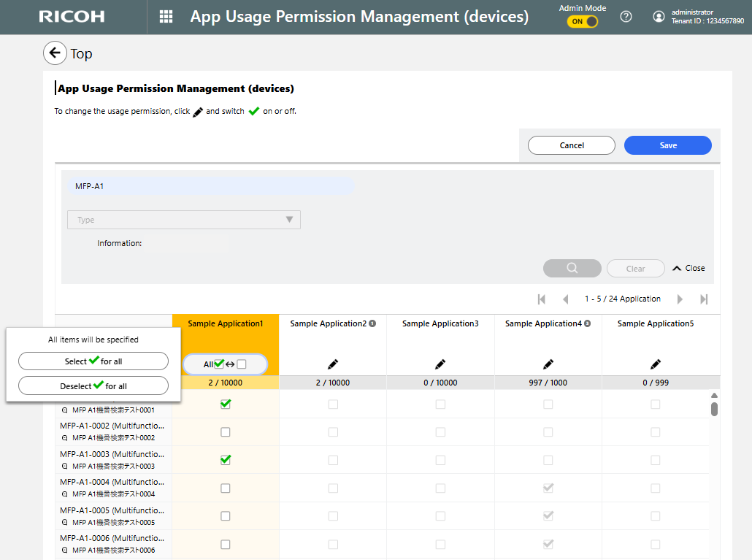Uncheck Sample Application1 for MFP-A1-0003

coord(226,460)
